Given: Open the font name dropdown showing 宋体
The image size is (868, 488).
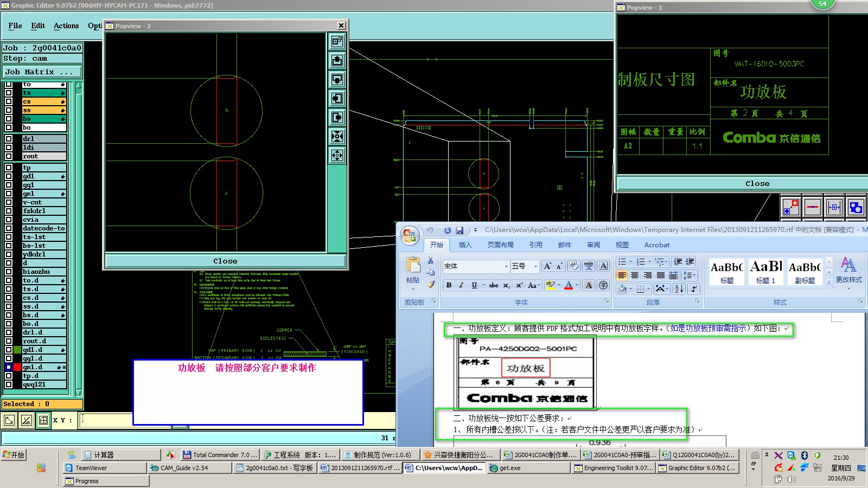Looking at the screenshot, I should (x=506, y=266).
